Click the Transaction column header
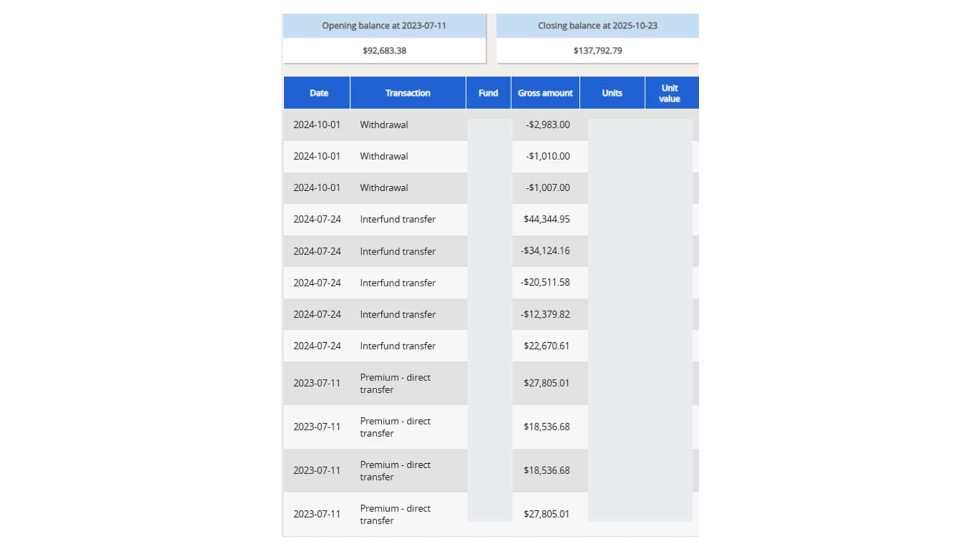 (407, 93)
